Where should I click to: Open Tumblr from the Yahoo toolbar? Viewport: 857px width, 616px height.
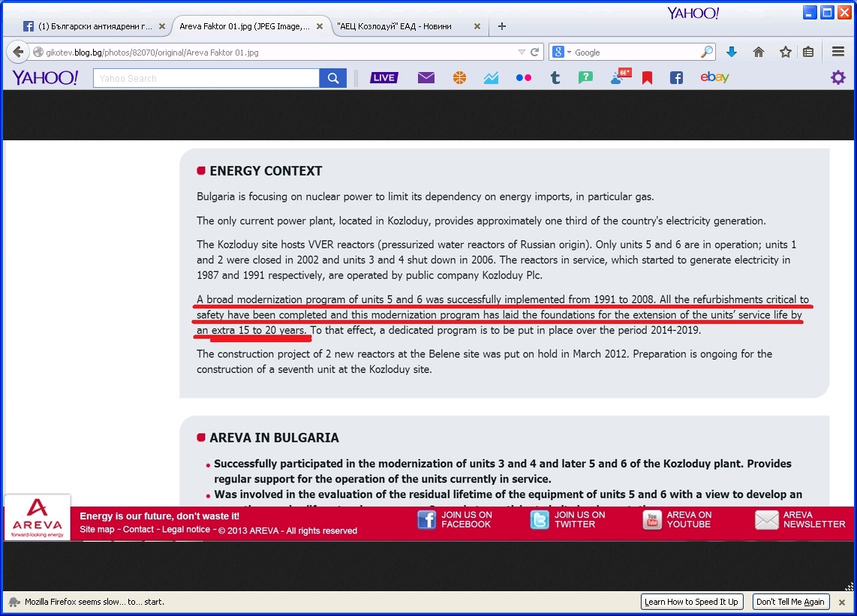click(555, 78)
